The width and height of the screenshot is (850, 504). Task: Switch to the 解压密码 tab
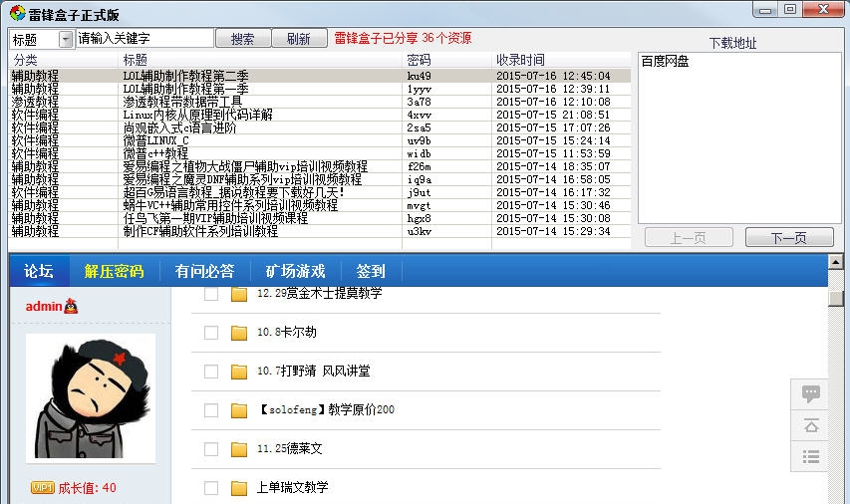click(x=114, y=271)
